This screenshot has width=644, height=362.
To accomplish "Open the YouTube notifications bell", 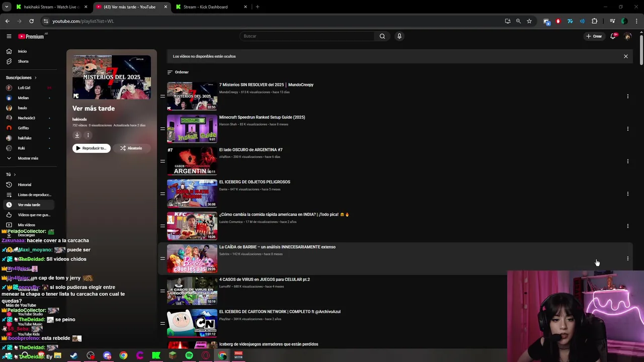I will pos(613,36).
